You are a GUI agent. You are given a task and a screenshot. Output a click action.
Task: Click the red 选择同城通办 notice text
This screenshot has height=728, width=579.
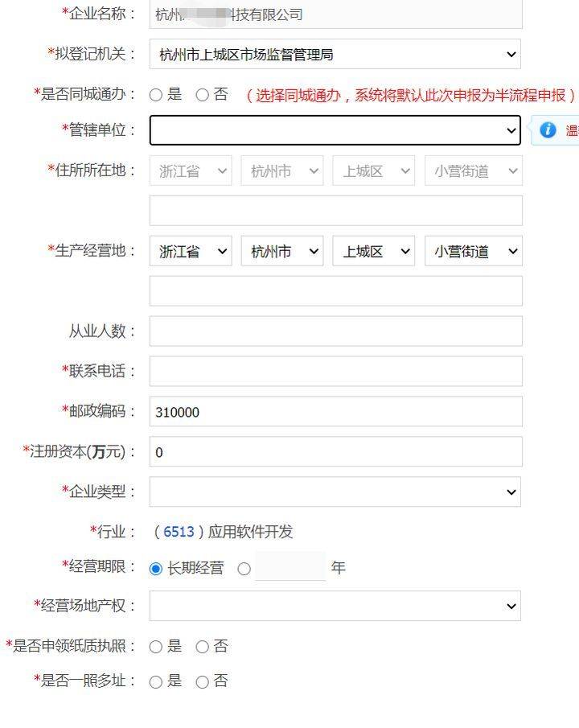tap(411, 95)
